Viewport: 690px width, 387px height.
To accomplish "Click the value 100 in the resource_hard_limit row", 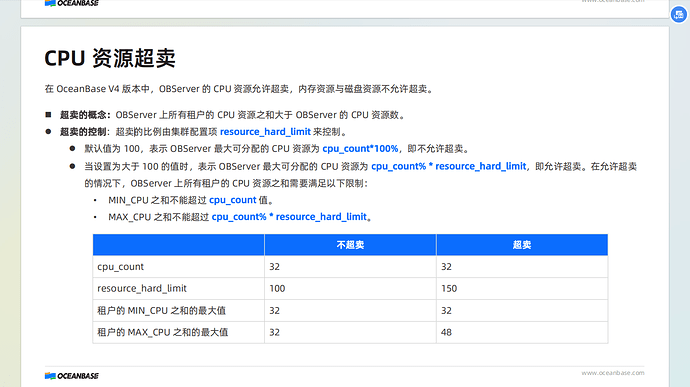I will (x=277, y=288).
